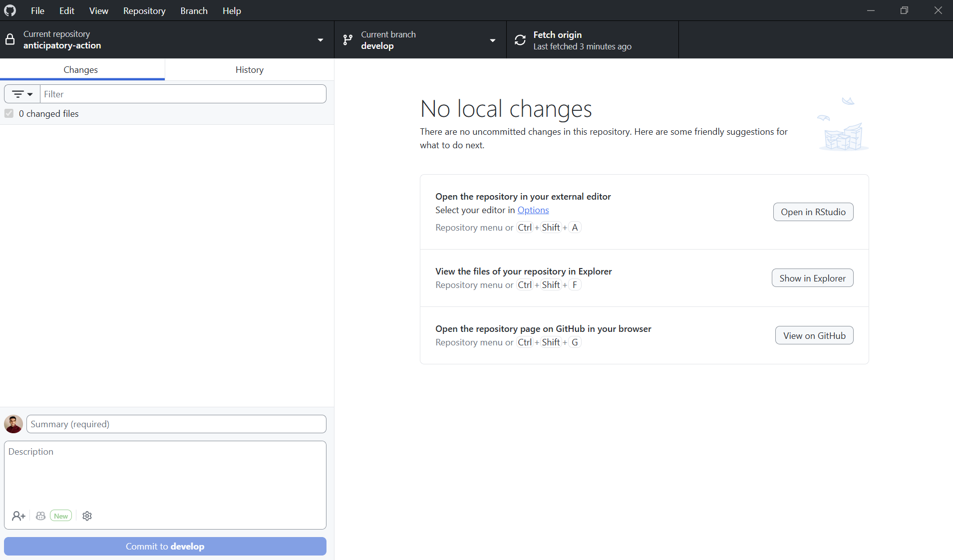953x560 pixels.
Task: Open commit options gear icon
Action: [x=87, y=516]
